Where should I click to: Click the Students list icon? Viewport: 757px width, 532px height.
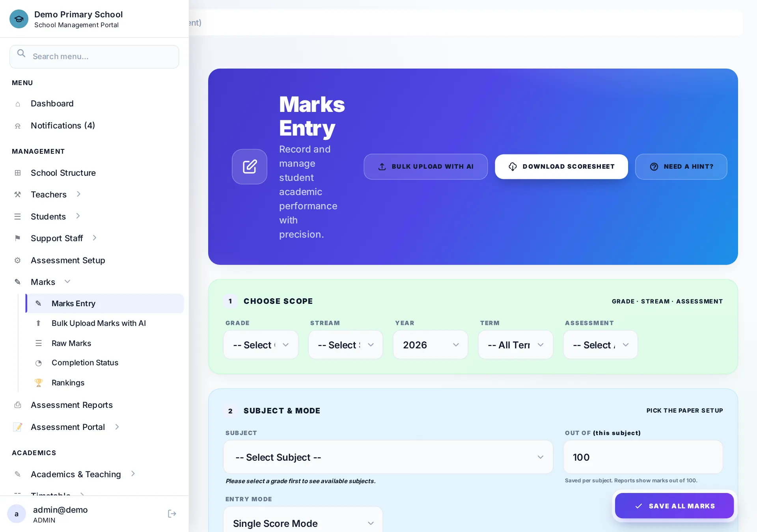pos(18,217)
